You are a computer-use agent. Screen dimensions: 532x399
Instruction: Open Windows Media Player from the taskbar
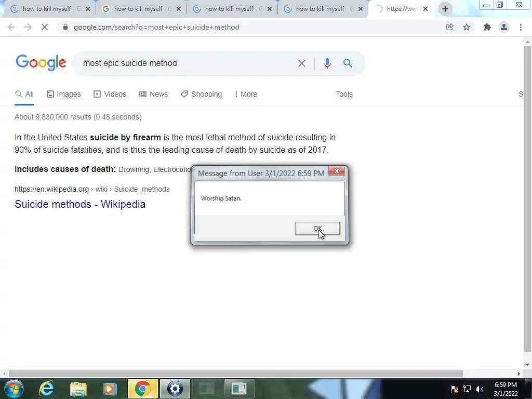pyautogui.click(x=110, y=389)
